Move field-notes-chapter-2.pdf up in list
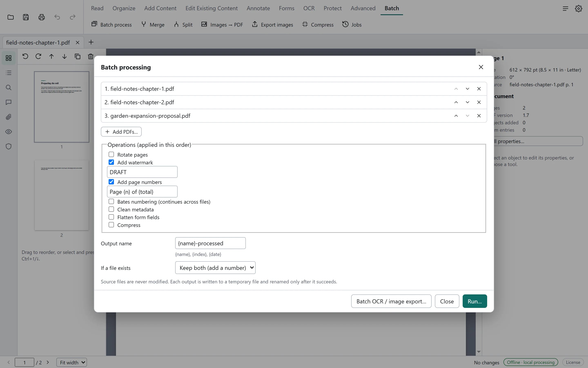 pos(456,102)
